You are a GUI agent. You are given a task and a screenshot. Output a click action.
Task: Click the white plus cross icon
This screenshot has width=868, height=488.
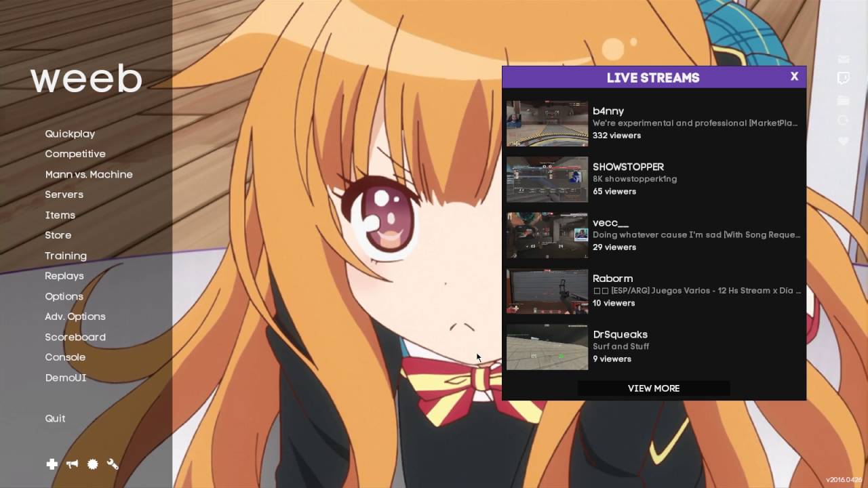coord(52,464)
